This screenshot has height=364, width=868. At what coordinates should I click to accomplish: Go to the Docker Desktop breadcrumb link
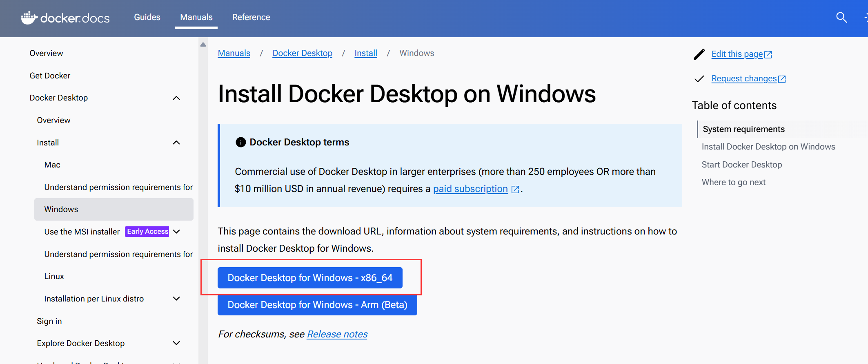(x=302, y=53)
